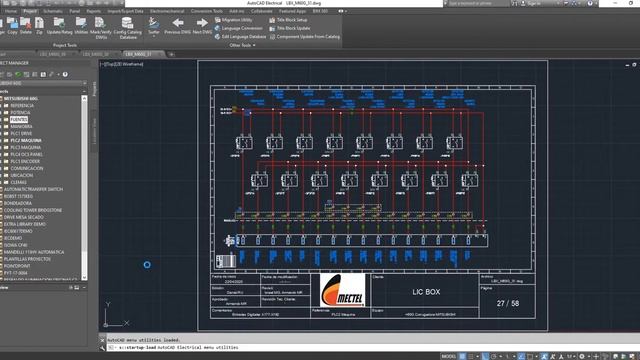Toggle snap mode in status bar
Viewport: 640px width, 360px height.
coord(471,356)
